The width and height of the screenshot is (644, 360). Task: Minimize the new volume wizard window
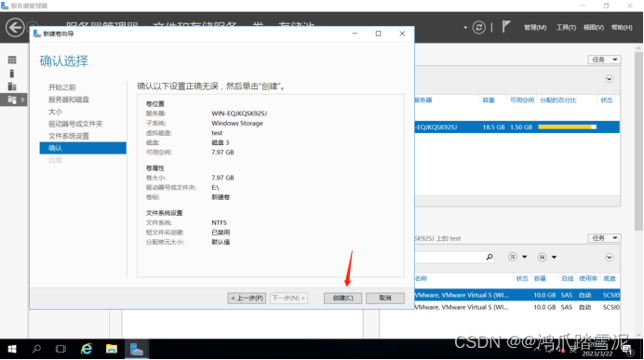(355, 33)
